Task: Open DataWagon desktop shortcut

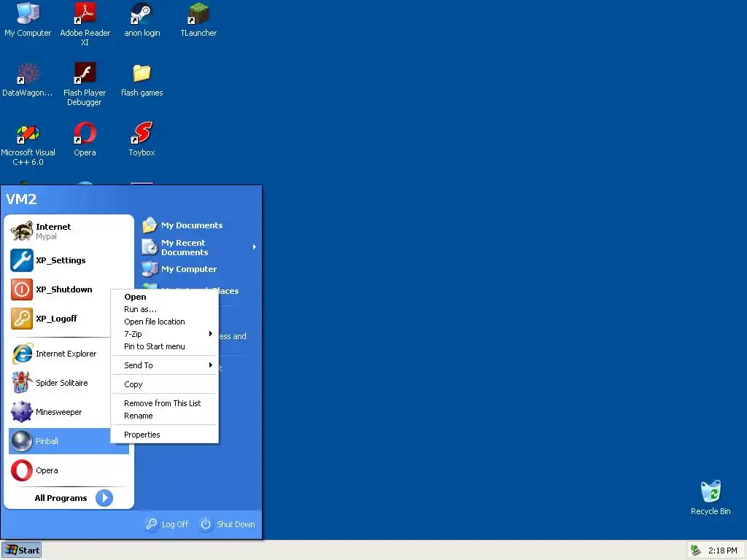Action: 28,80
